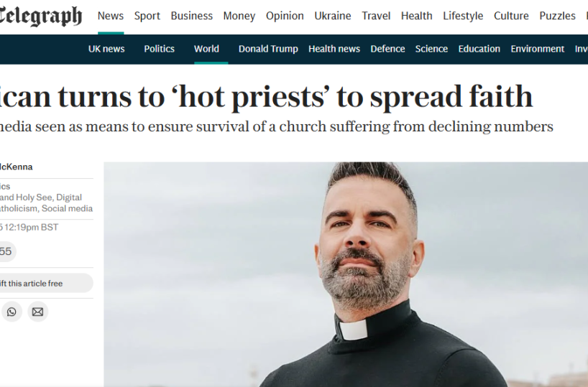
Task: Go to Travel section
Action: tap(376, 16)
